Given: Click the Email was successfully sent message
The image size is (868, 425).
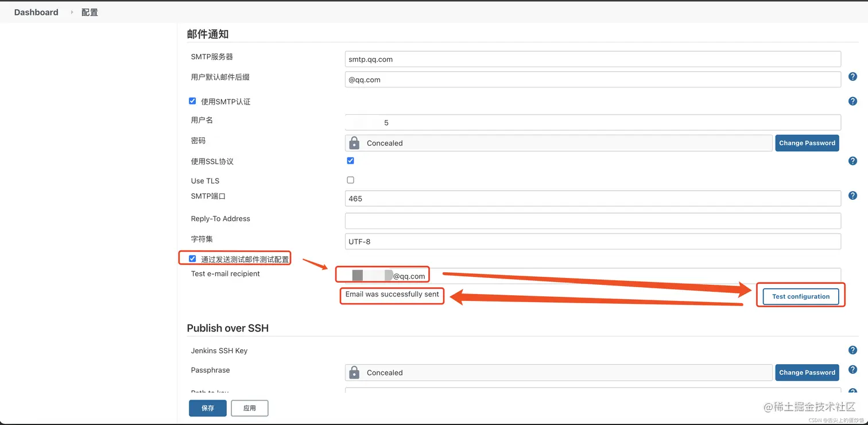Looking at the screenshot, I should pyautogui.click(x=392, y=294).
